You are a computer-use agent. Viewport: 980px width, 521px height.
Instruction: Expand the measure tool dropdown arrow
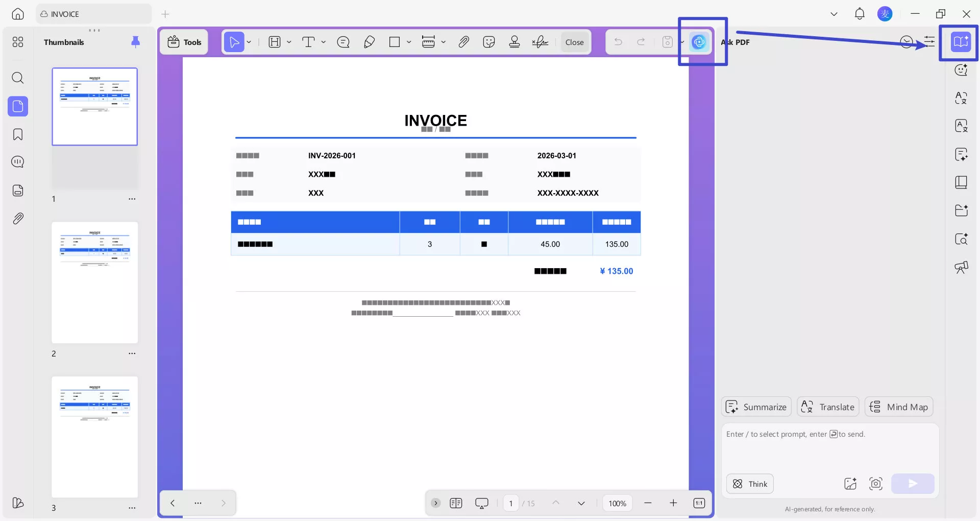click(444, 42)
